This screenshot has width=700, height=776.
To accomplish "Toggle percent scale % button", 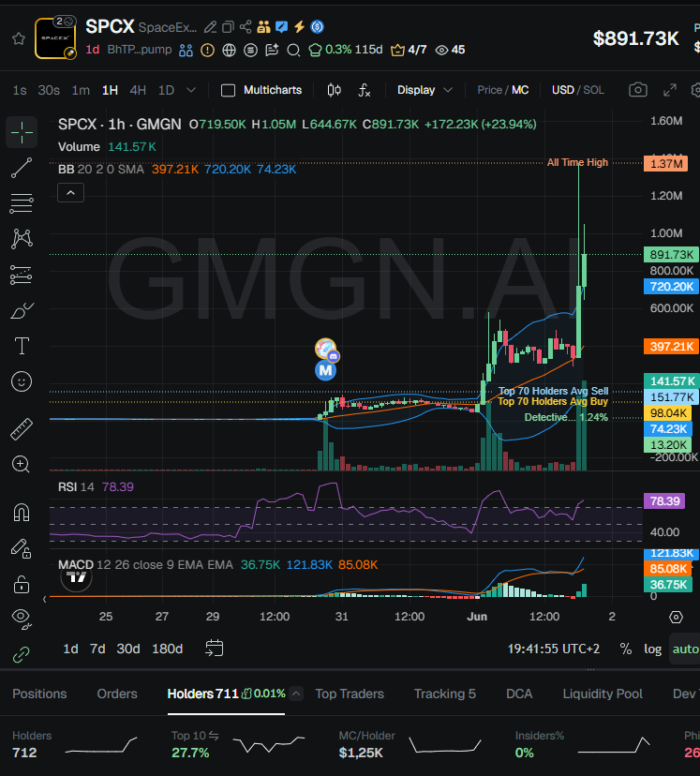I will 626,649.
